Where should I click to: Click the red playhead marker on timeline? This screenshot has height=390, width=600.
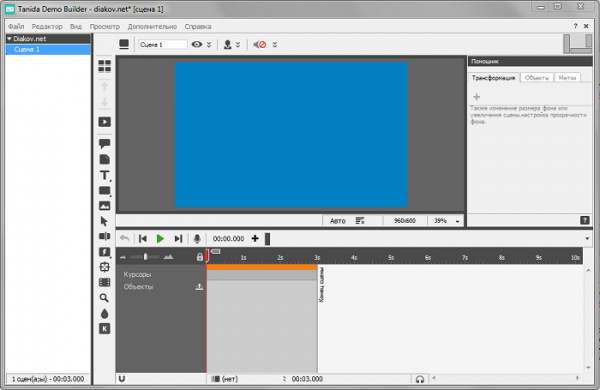pos(207,255)
